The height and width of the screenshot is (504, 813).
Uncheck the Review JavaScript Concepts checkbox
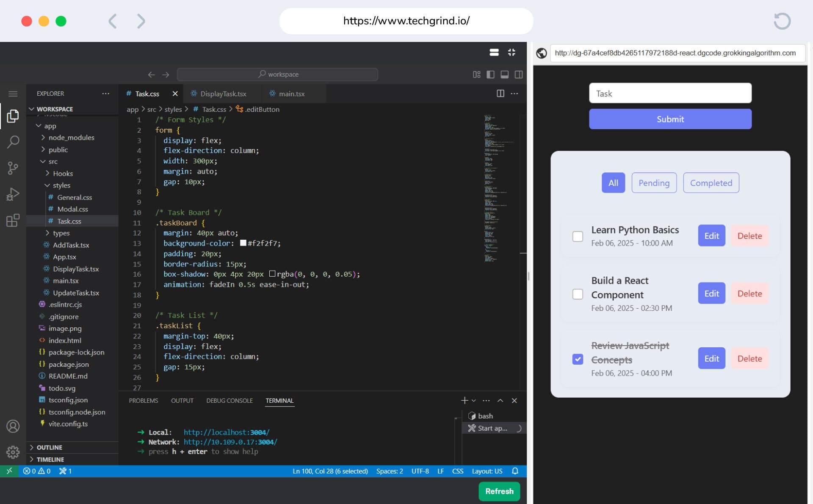coord(578,359)
